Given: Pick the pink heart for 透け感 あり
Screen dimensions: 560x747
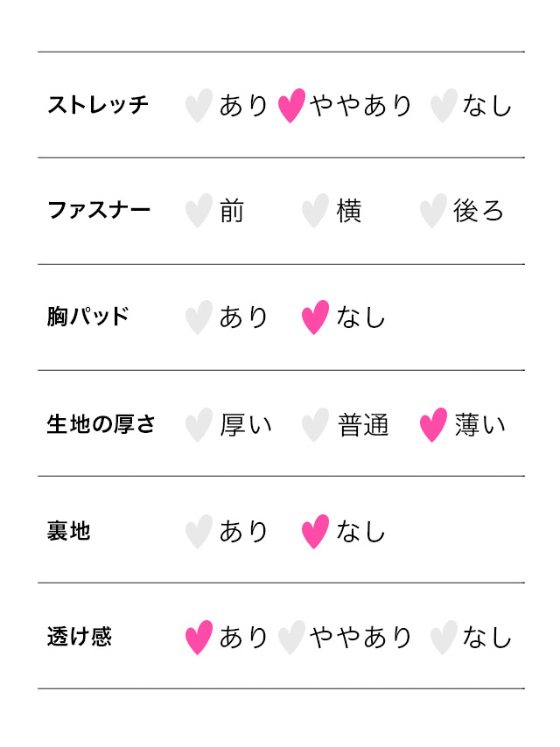Looking at the screenshot, I should point(199,638).
